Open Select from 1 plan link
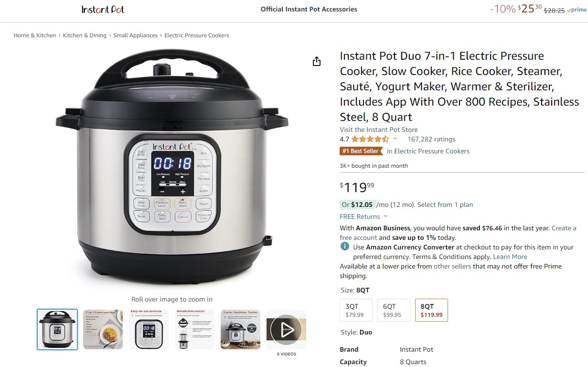588x367 pixels. tap(445, 205)
